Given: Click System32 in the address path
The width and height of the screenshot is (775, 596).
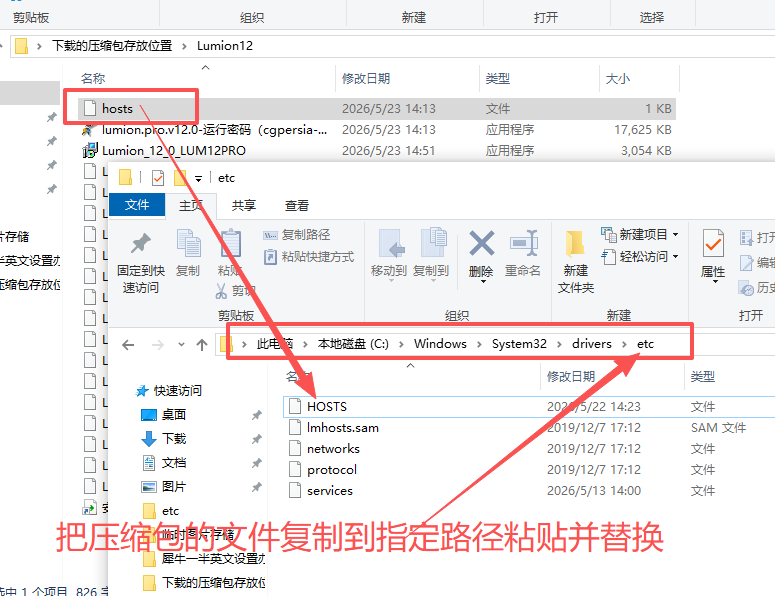Looking at the screenshot, I should [519, 344].
